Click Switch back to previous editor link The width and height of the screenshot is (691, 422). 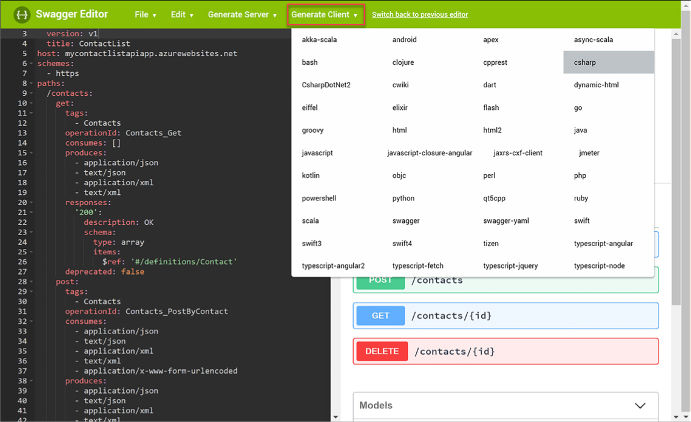(420, 15)
